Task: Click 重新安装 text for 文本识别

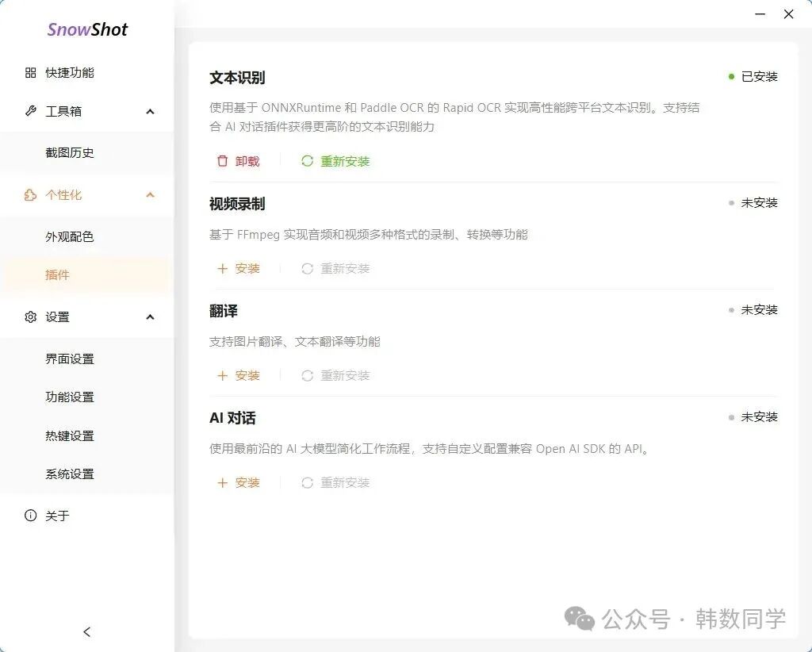Action: click(345, 161)
